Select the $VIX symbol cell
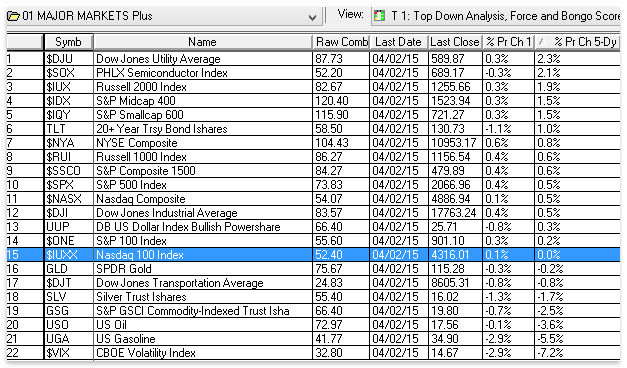The height and width of the screenshot is (368, 627). click(x=68, y=353)
